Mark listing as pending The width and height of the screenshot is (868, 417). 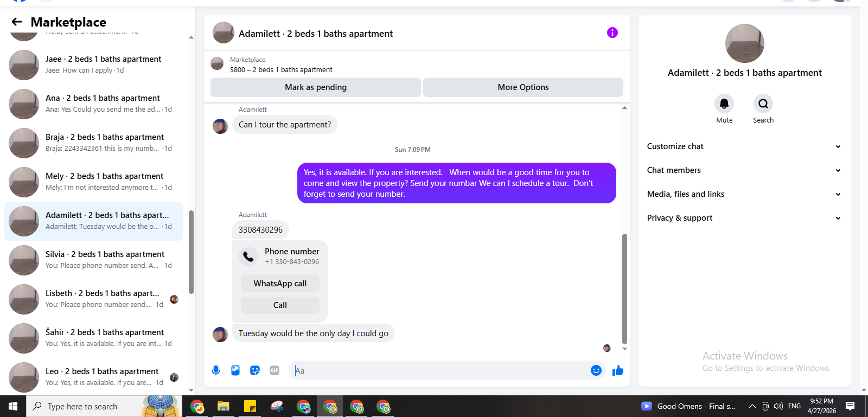316,87
